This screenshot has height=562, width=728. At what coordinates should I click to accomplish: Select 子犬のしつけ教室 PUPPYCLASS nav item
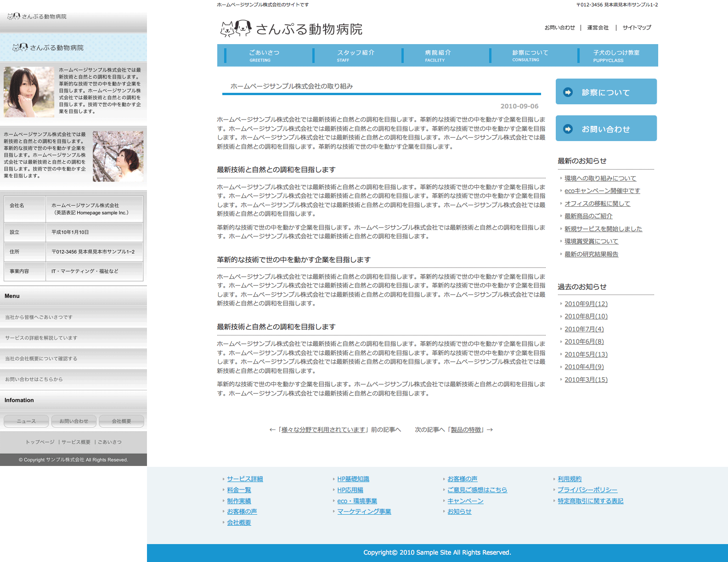(616, 56)
